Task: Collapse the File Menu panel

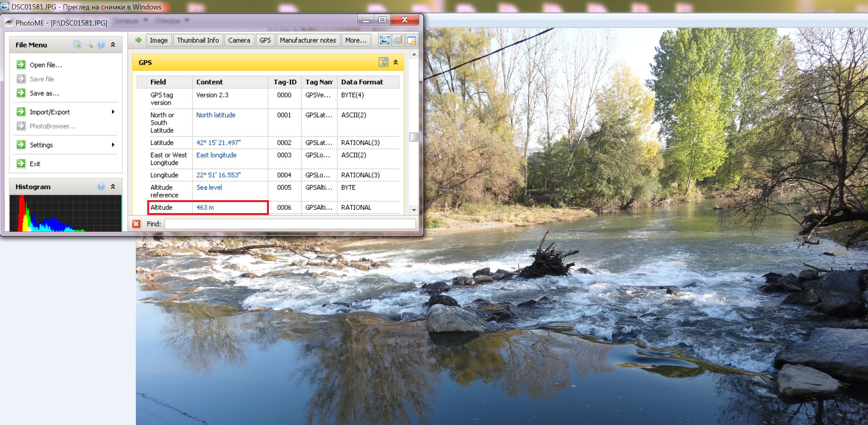Action: pyautogui.click(x=113, y=44)
